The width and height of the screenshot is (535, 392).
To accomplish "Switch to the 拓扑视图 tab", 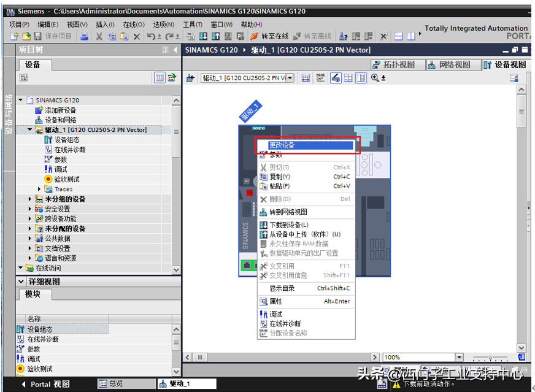I will pos(394,64).
